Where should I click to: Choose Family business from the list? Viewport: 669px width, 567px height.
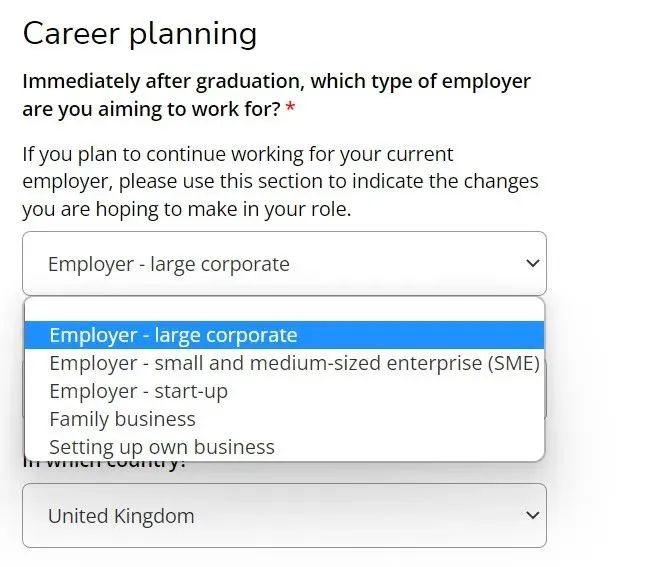click(x=122, y=419)
